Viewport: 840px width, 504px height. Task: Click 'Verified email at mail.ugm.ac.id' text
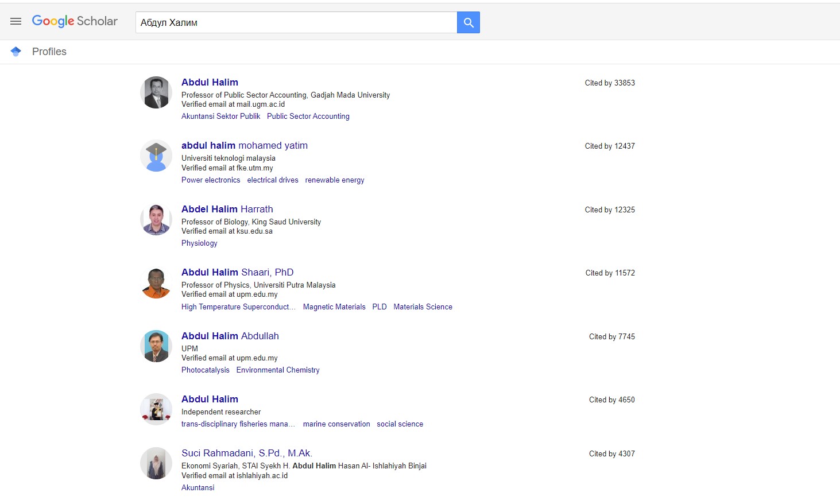(233, 104)
